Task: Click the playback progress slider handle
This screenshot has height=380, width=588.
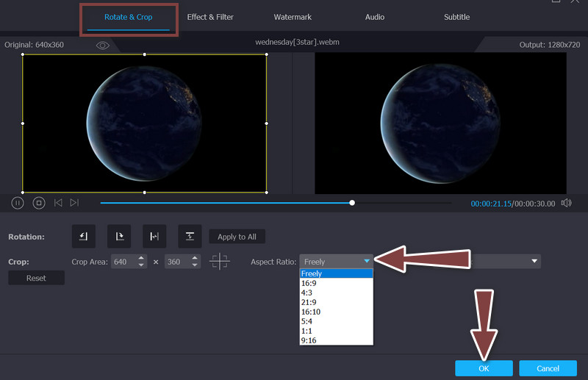Action: coord(352,203)
